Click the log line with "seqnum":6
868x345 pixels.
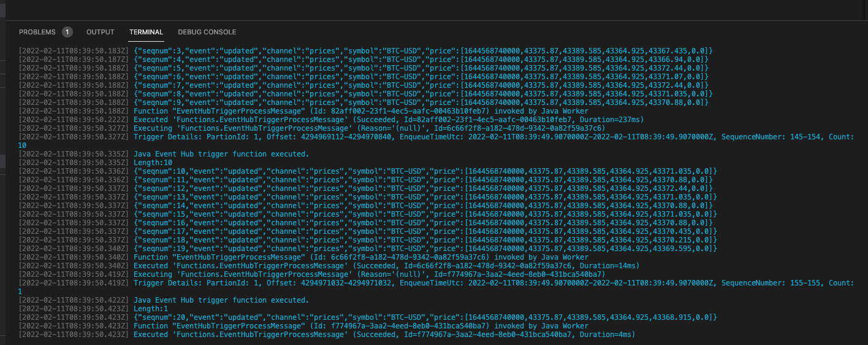point(364,76)
